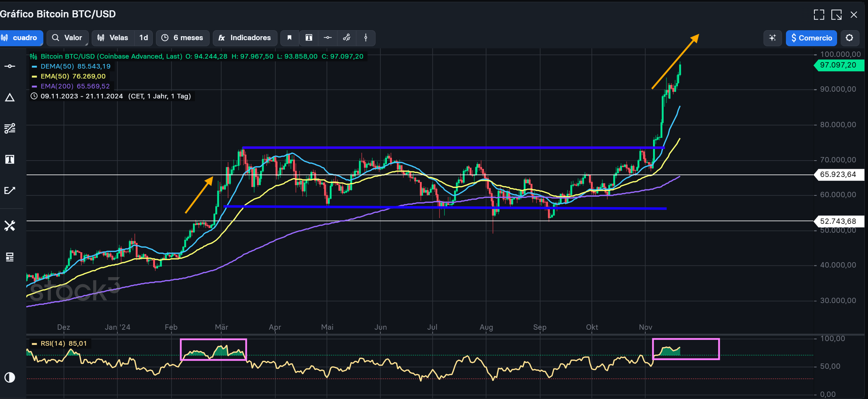
Task: Select the trend line path tool in toolbar
Action: click(x=347, y=38)
